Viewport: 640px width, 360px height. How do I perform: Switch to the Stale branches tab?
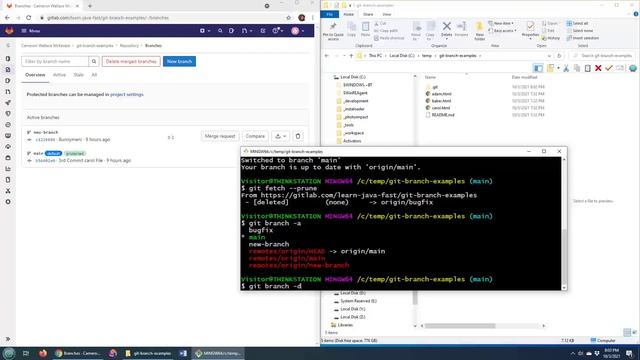click(x=78, y=75)
